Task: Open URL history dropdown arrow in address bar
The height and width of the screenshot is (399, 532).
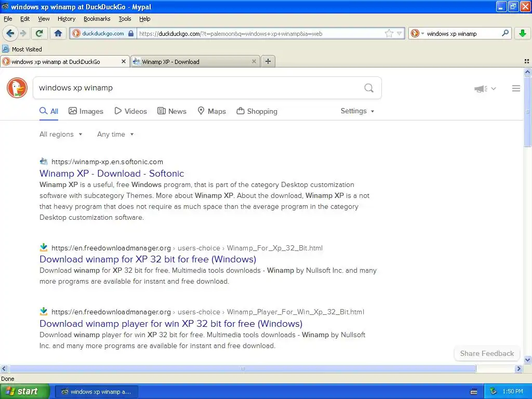Action: click(400, 34)
